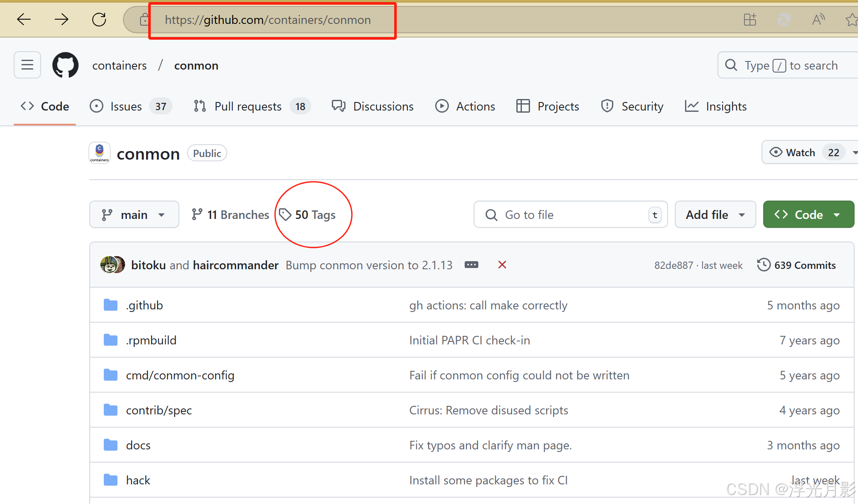Open the main branch selector dropdown

tap(134, 215)
